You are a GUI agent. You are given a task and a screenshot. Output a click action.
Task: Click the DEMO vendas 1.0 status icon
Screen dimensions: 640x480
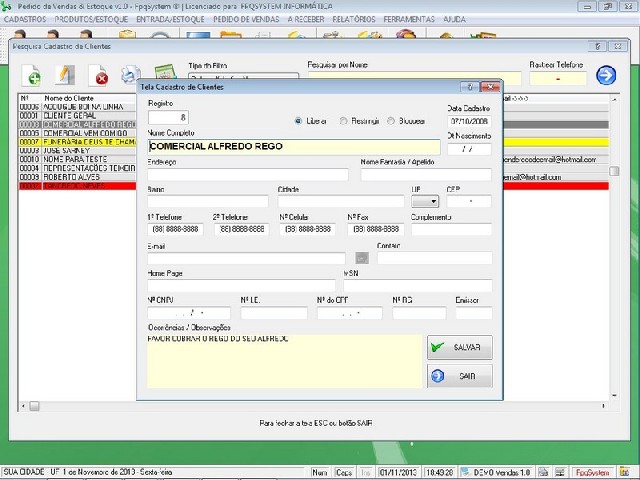click(464, 472)
